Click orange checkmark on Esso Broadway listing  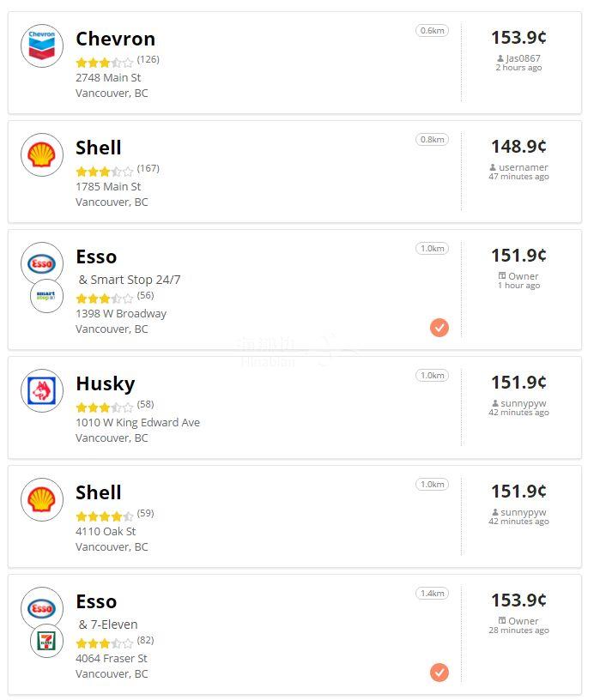[439, 328]
